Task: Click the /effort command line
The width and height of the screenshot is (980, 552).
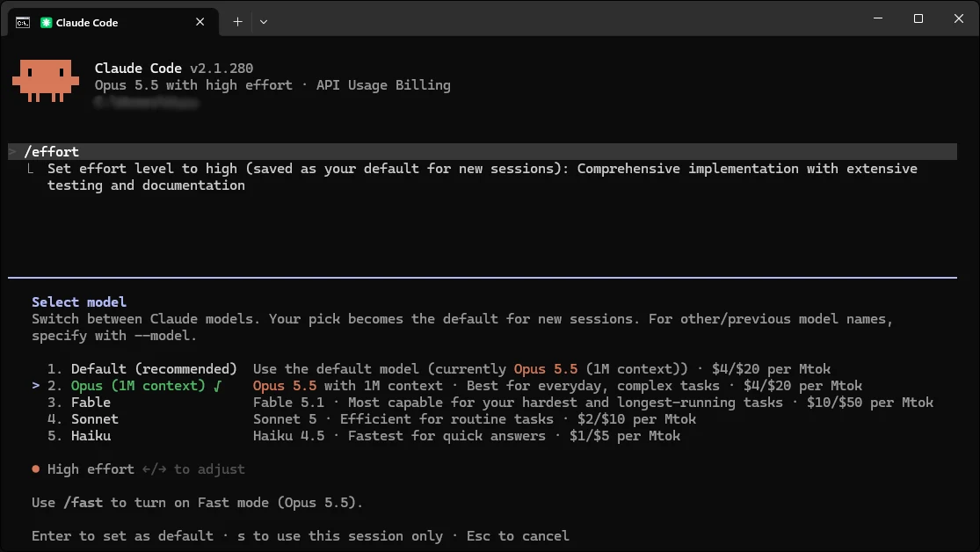Action: (483, 151)
